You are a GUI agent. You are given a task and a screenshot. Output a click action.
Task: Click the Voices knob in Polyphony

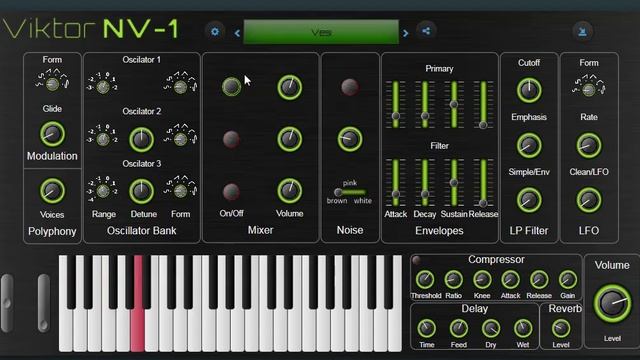coord(52,191)
